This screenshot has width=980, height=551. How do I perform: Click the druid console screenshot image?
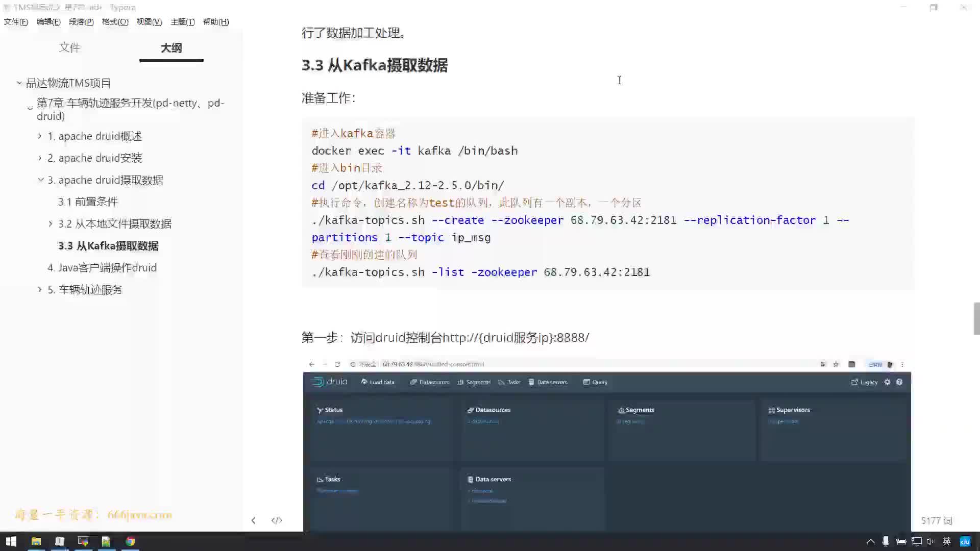(607, 445)
